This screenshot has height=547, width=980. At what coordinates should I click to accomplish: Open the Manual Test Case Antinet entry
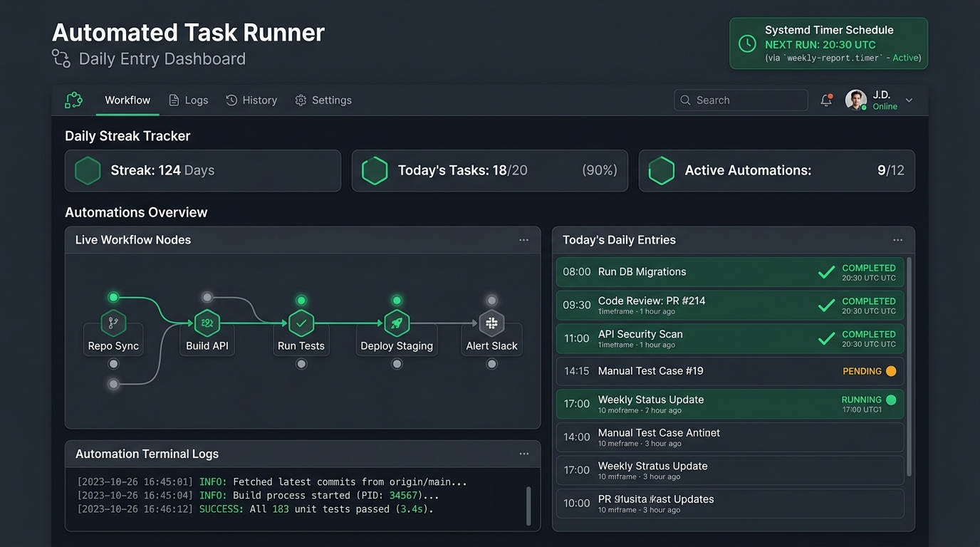click(730, 437)
